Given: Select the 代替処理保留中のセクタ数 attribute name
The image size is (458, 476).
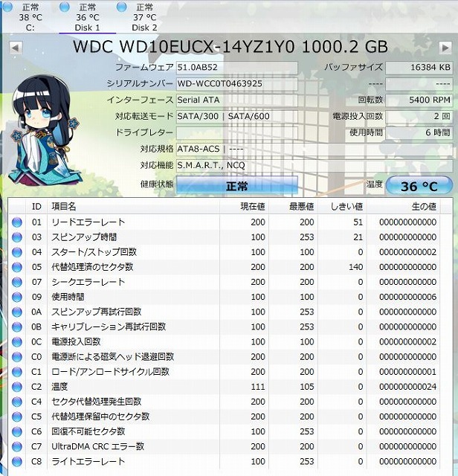Looking at the screenshot, I should point(100,416).
